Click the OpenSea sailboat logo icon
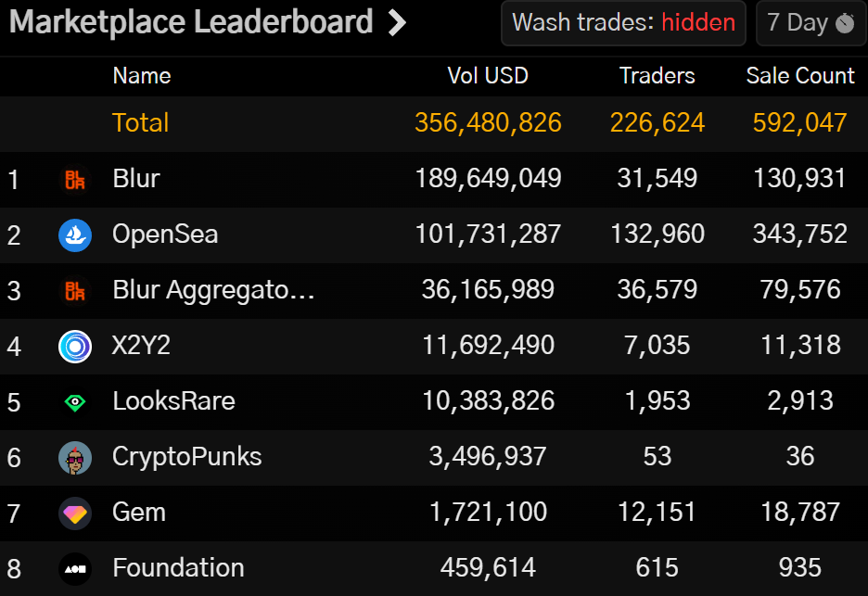The width and height of the screenshot is (868, 596). [75, 235]
